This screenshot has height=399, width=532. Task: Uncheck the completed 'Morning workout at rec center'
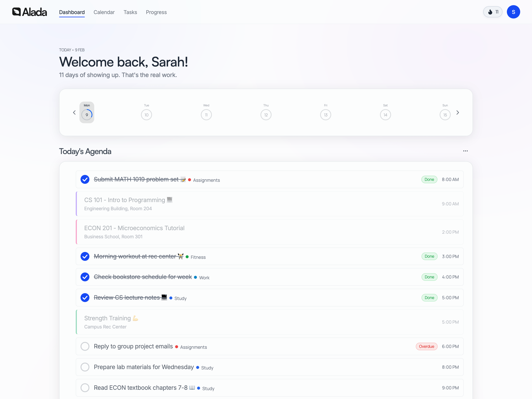[x=85, y=256]
